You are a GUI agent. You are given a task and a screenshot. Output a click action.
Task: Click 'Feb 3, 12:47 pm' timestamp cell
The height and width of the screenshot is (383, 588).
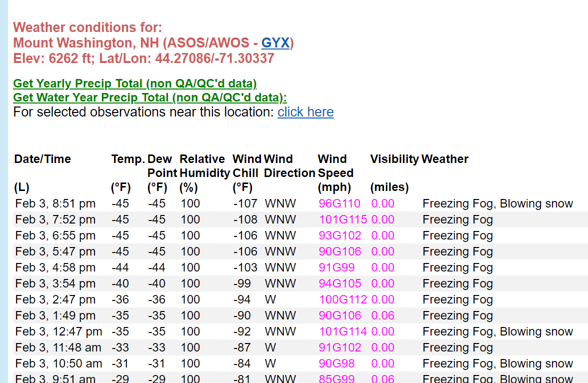(x=58, y=331)
